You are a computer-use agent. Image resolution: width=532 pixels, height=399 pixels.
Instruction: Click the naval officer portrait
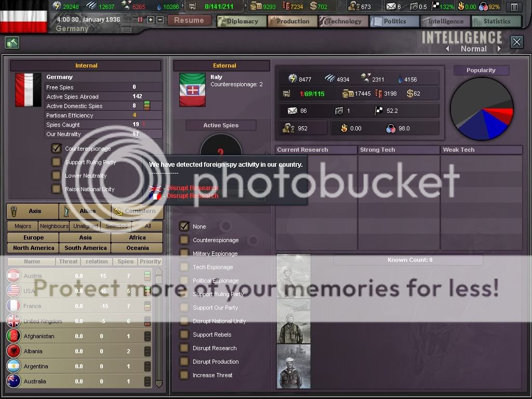pyautogui.click(x=294, y=366)
